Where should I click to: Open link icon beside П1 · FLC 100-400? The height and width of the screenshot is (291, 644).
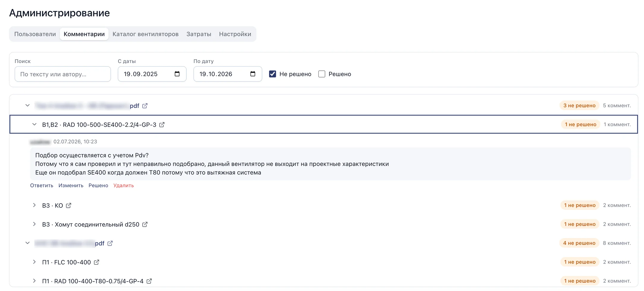pos(97,262)
